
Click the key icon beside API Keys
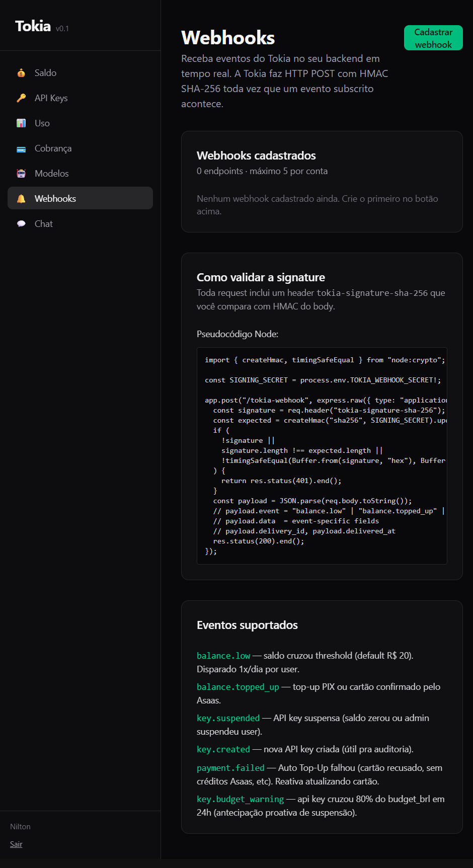pyautogui.click(x=21, y=98)
